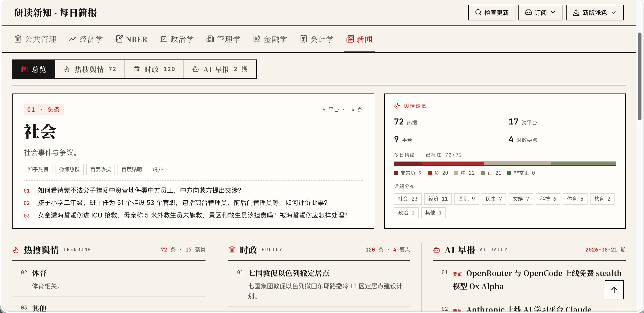Screen dimensions: 644x313
Task: Click the 国际 9 topic chip
Action: (x=467, y=199)
